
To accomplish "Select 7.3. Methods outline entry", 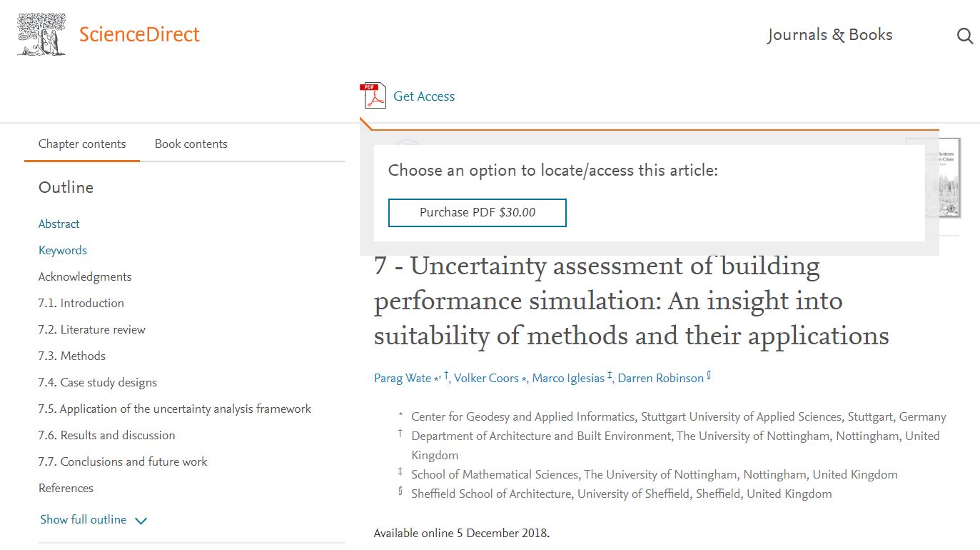I will tap(72, 356).
